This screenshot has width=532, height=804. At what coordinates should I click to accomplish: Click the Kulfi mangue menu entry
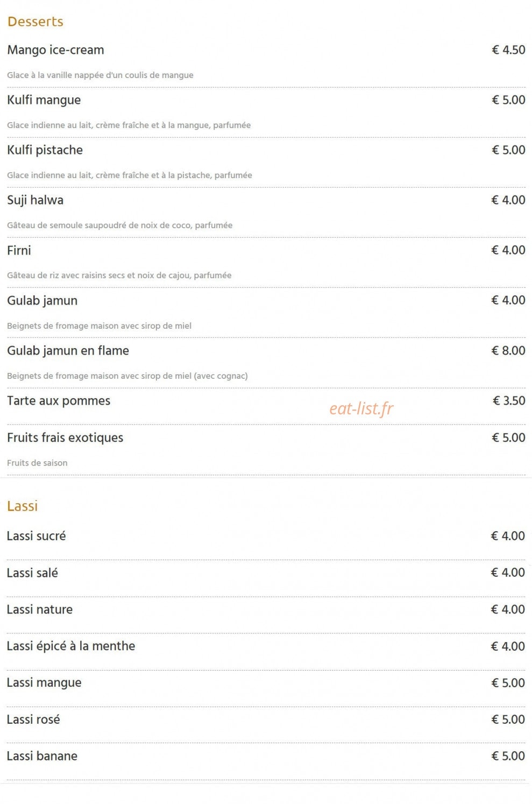click(x=44, y=100)
